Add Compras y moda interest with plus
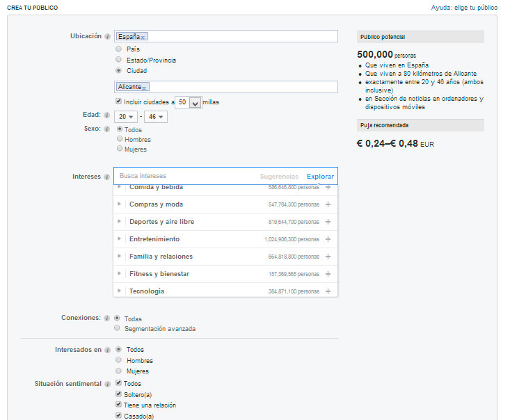Image resolution: width=510 pixels, height=420 pixels. 328,204
